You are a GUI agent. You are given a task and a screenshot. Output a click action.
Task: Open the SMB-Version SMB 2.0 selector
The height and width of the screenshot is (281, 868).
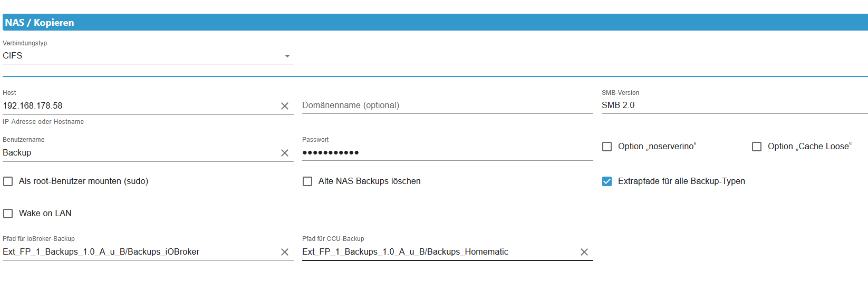pos(735,105)
